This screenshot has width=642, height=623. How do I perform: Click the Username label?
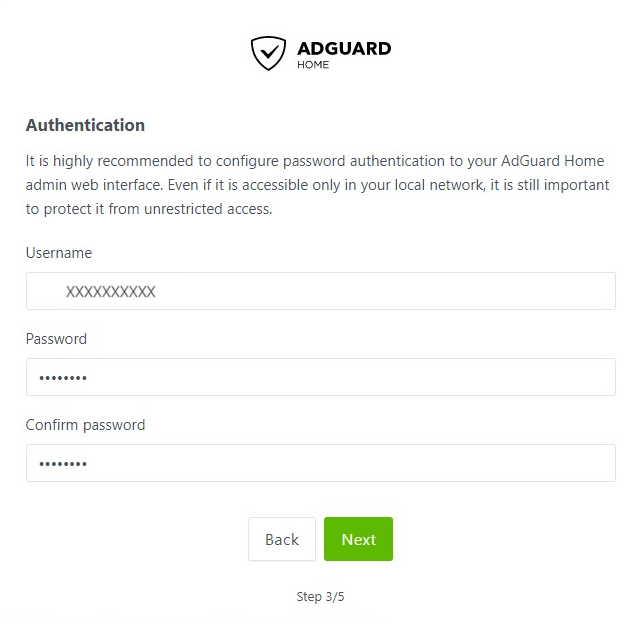click(x=59, y=253)
